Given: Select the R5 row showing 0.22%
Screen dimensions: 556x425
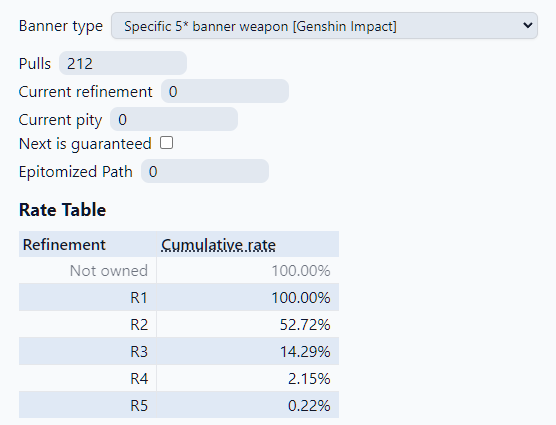Looking at the screenshot, I should coord(179,405).
